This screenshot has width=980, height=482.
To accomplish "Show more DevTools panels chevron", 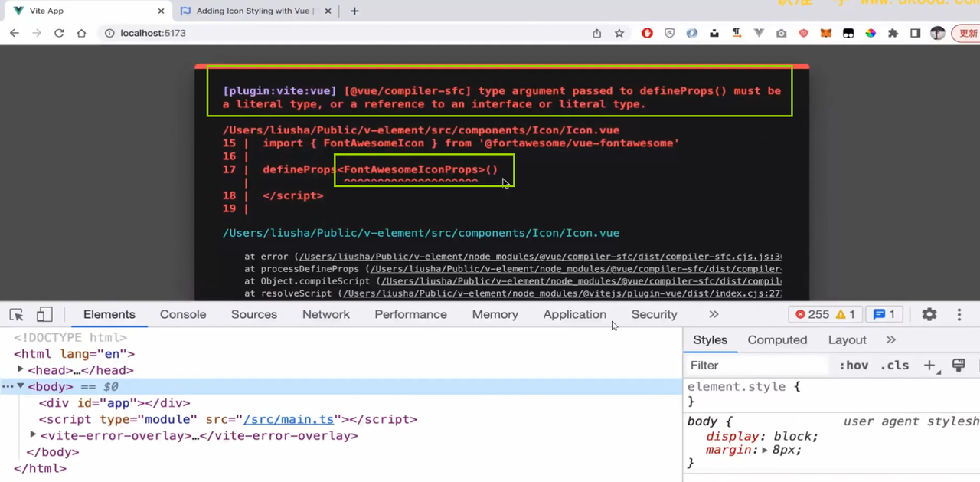I will (x=714, y=314).
